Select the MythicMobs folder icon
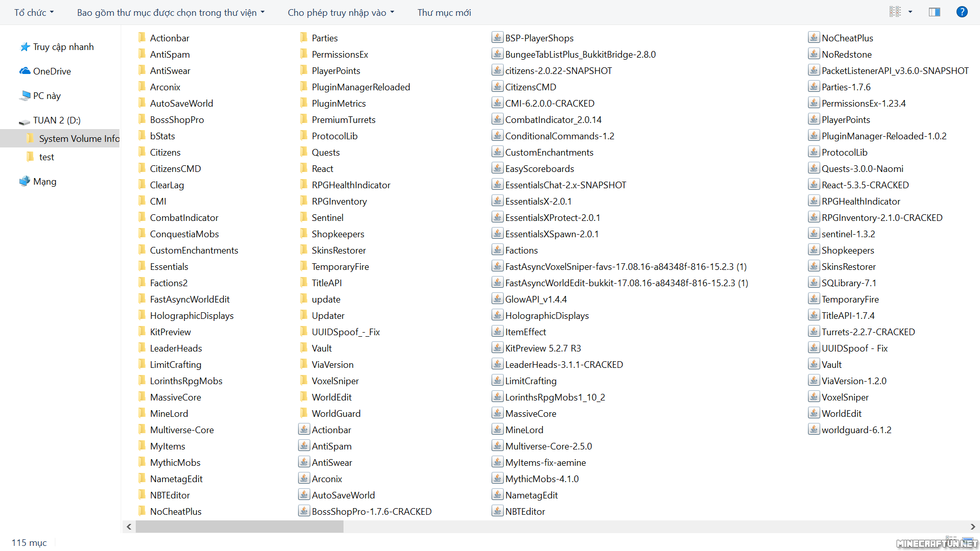 click(142, 462)
